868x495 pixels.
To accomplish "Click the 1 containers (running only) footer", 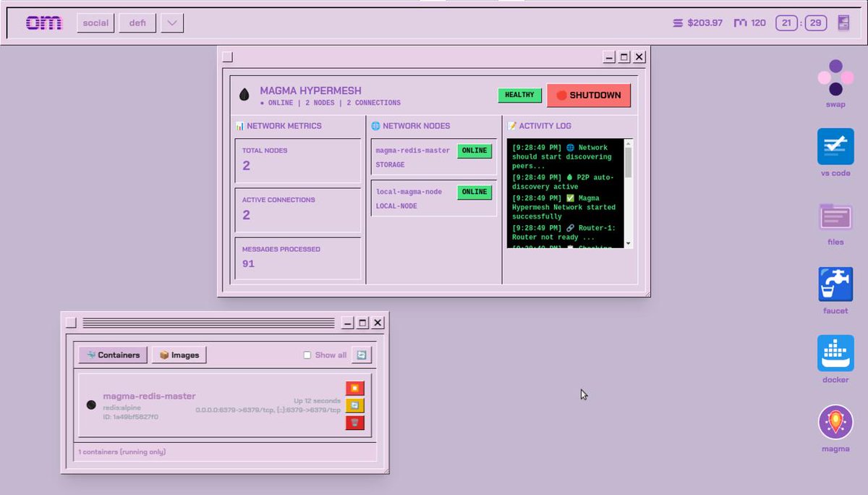I will coord(122,452).
